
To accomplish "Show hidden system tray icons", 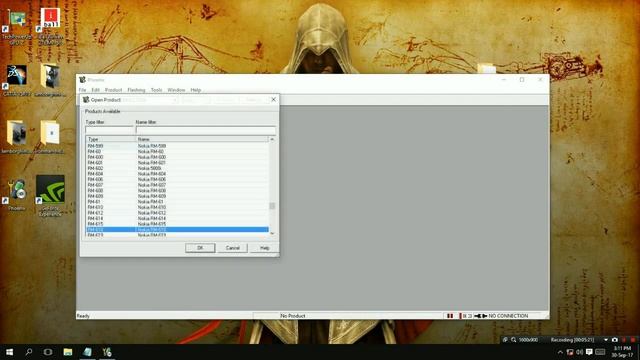I will pos(560,352).
